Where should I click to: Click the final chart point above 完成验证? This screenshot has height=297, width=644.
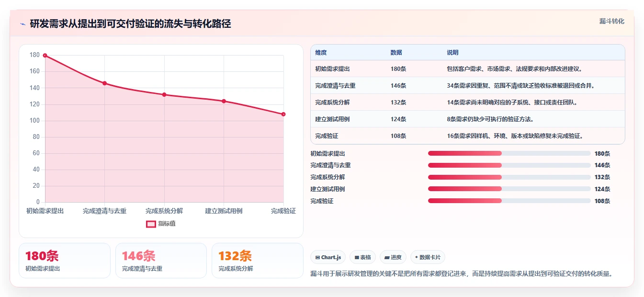[x=283, y=114]
